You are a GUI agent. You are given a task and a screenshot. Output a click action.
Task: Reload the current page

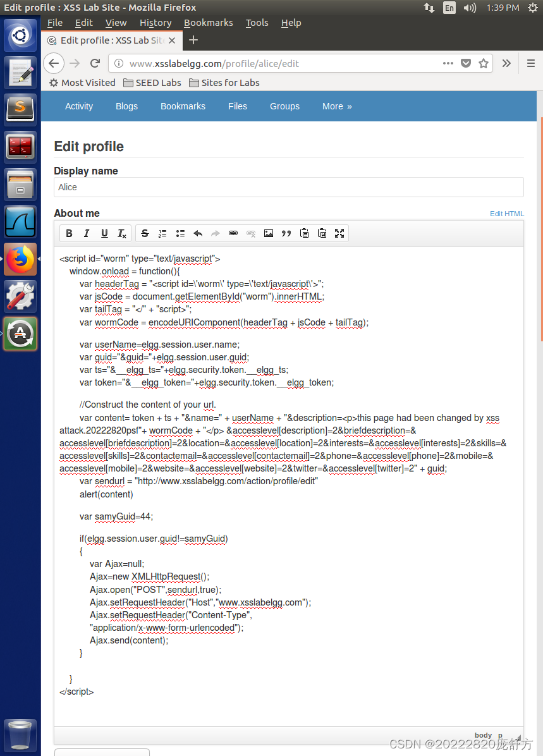(x=95, y=63)
